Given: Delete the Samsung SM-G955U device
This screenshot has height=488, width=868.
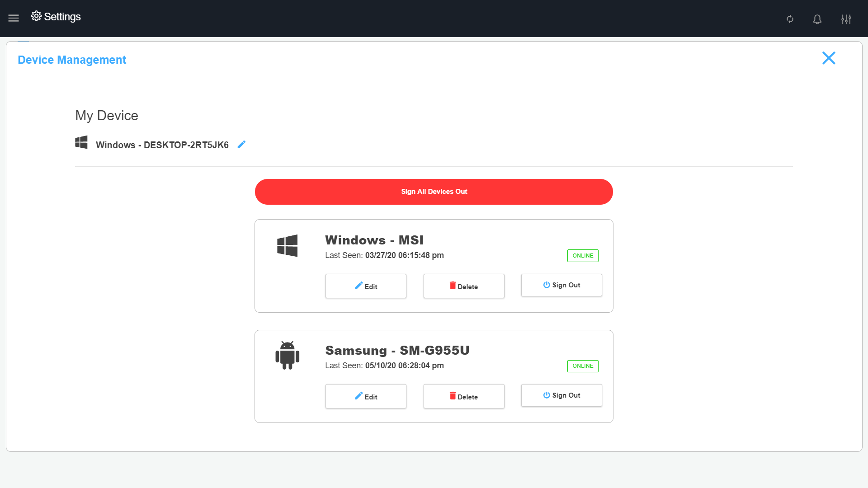Looking at the screenshot, I should tap(463, 396).
